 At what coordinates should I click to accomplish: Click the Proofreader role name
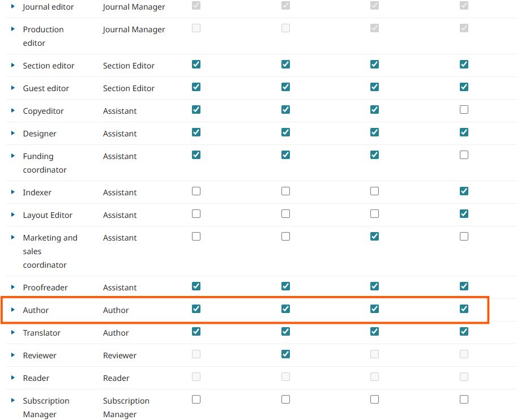(x=45, y=288)
